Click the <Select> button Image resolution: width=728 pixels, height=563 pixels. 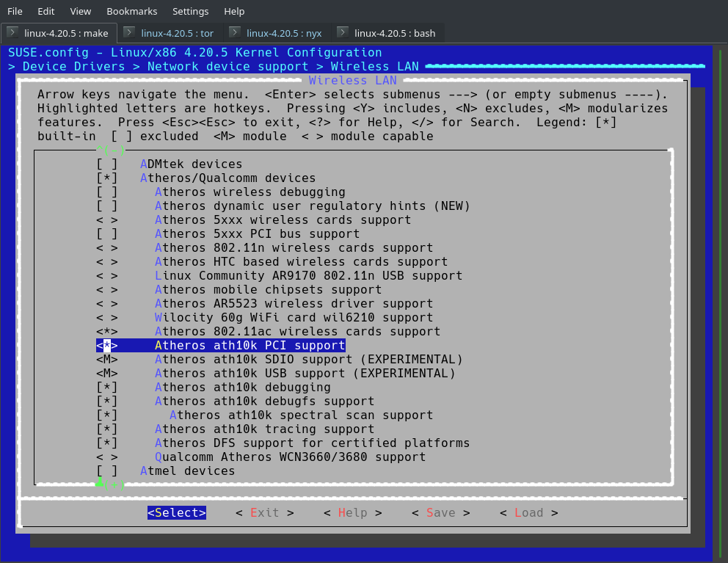pos(177,513)
